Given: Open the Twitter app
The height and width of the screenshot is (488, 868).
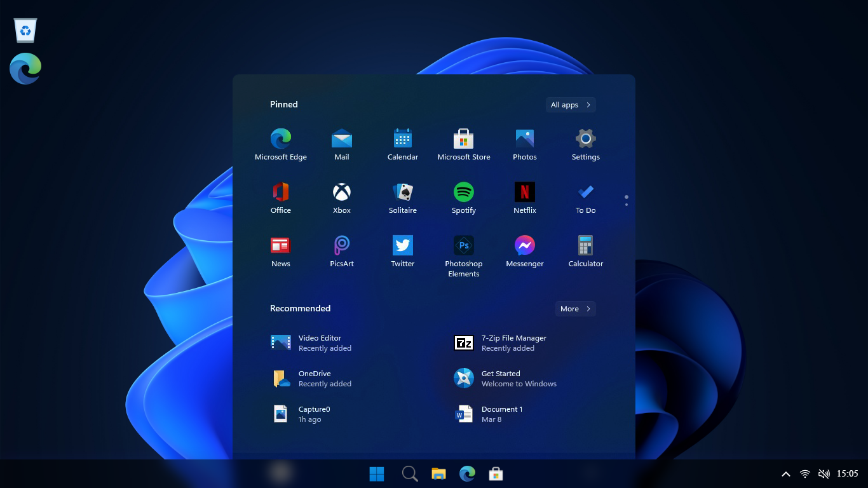Looking at the screenshot, I should 403,252.
